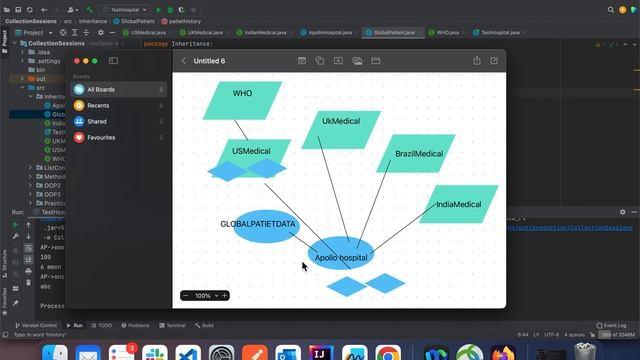Toggle Soft-Wrap icon in Run panel

pyautogui.click(x=28, y=248)
